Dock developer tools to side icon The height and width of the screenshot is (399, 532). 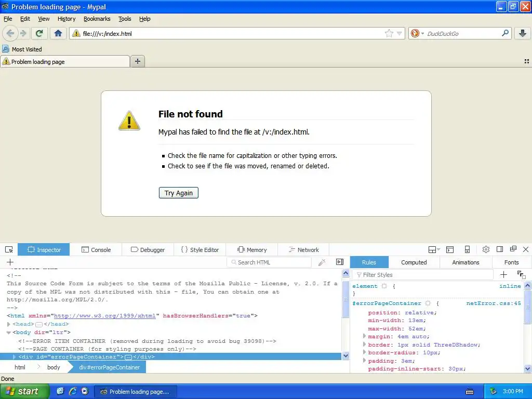pyautogui.click(x=499, y=249)
